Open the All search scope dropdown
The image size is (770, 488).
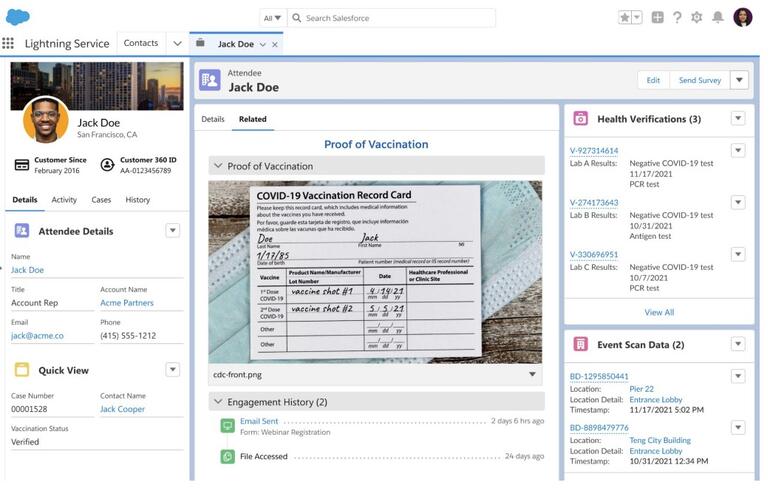[273, 18]
